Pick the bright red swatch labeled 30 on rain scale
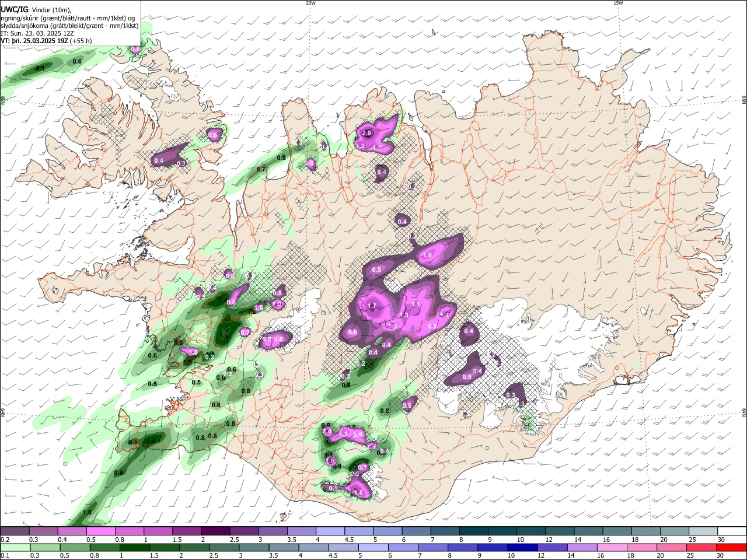Viewport: 747px width, 560px height. [731, 547]
